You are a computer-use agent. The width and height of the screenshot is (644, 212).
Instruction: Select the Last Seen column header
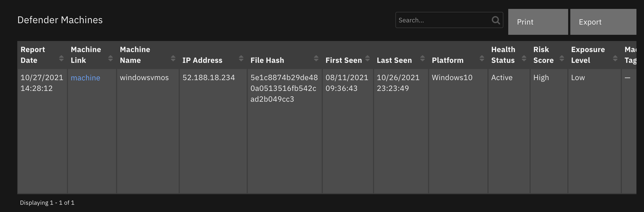pos(394,60)
